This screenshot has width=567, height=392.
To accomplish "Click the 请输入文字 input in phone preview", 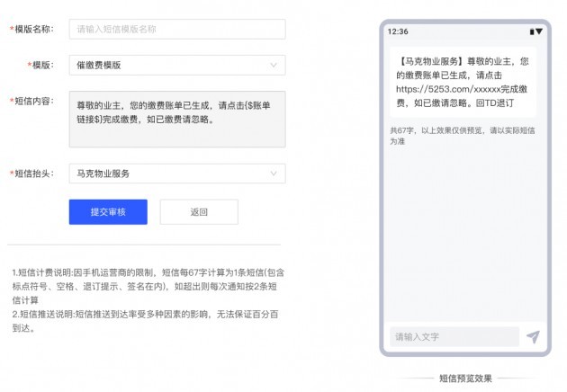I will pos(454,337).
